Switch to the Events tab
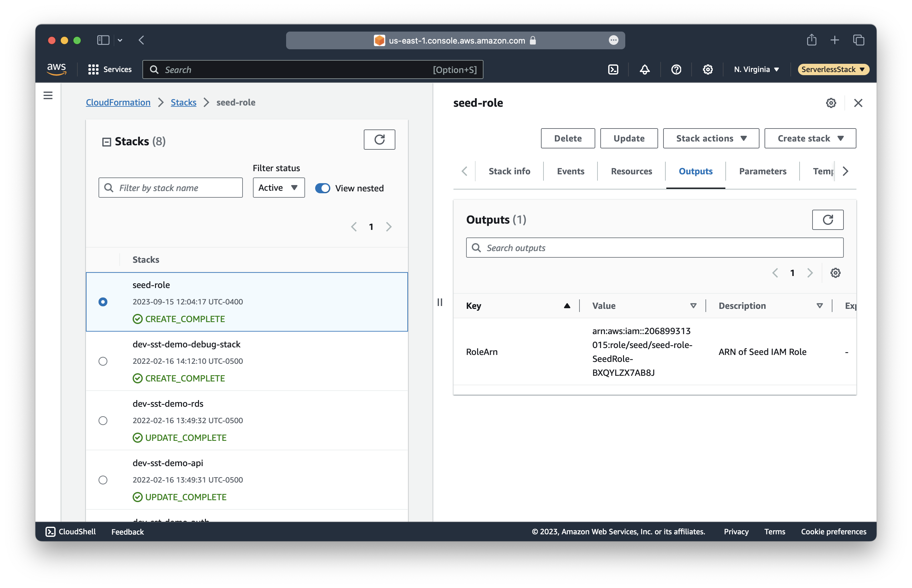The height and width of the screenshot is (588, 912). coord(570,171)
